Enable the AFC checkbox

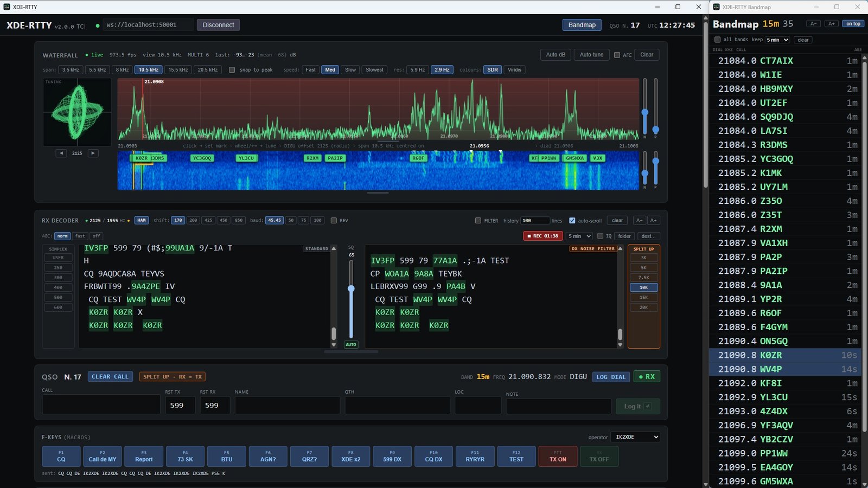[x=617, y=55]
